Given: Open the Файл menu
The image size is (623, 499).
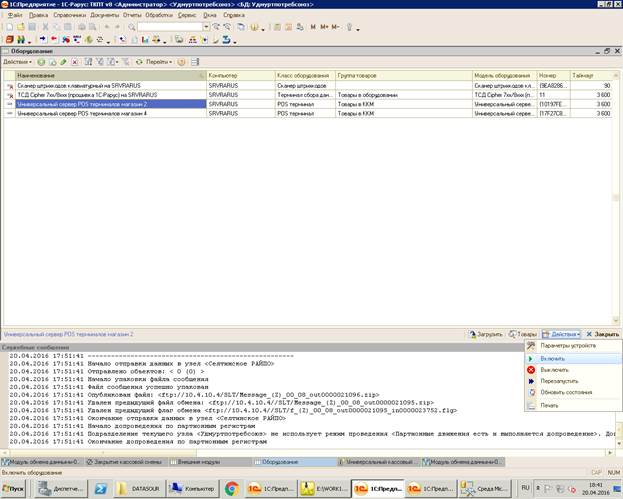Looking at the screenshot, I should (x=15, y=15).
